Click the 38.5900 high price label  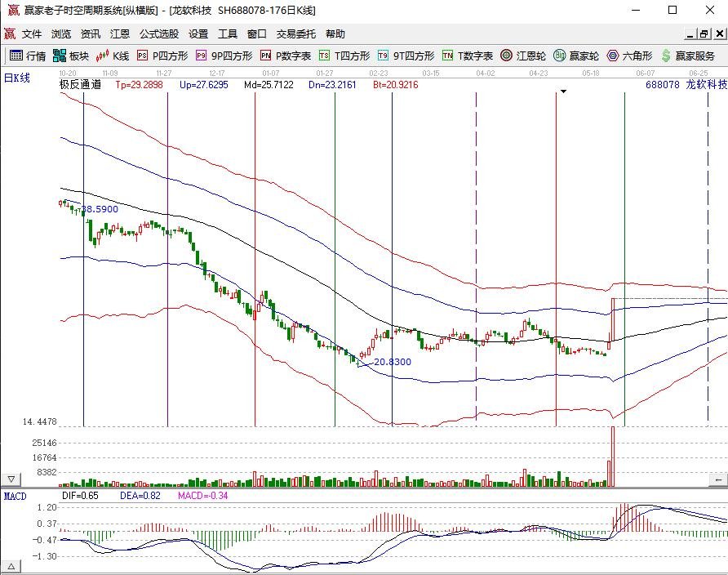point(100,209)
